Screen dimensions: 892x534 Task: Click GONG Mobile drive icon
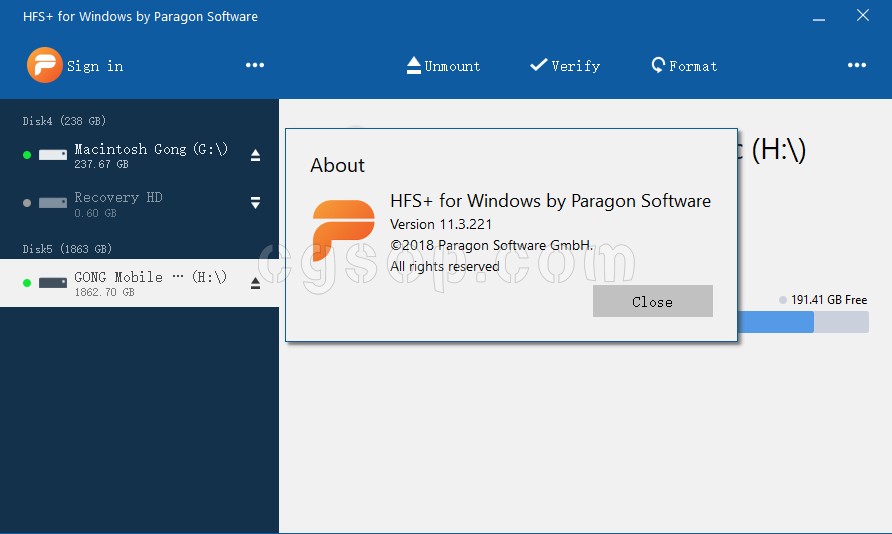[52, 283]
